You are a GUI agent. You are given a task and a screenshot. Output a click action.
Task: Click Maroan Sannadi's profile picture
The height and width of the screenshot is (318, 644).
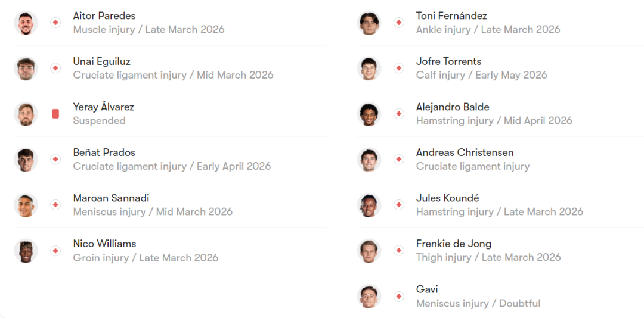point(26,205)
